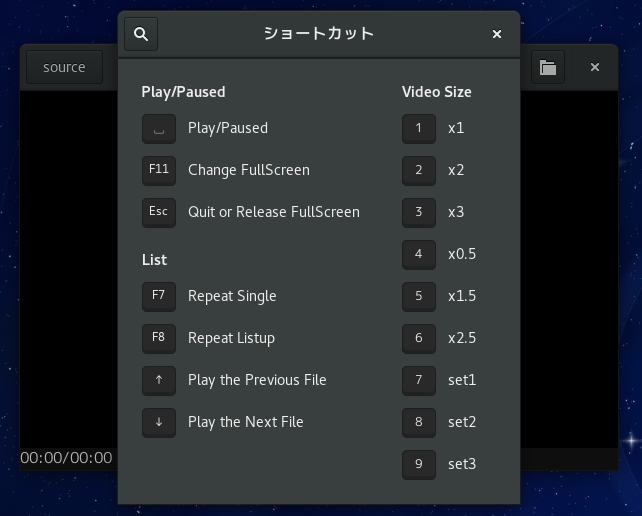Click the up arrow key cap
The height and width of the screenshot is (516, 642).
pos(159,381)
